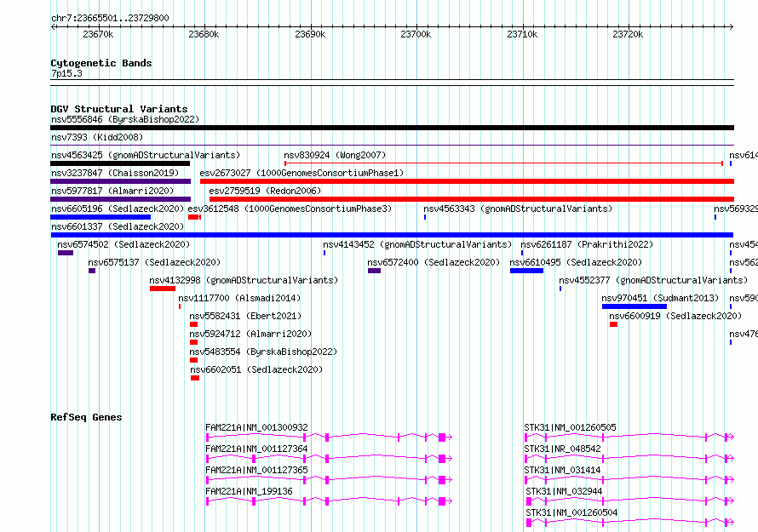Click nsv6610495 (Sedlazeck2020) label

(576, 262)
